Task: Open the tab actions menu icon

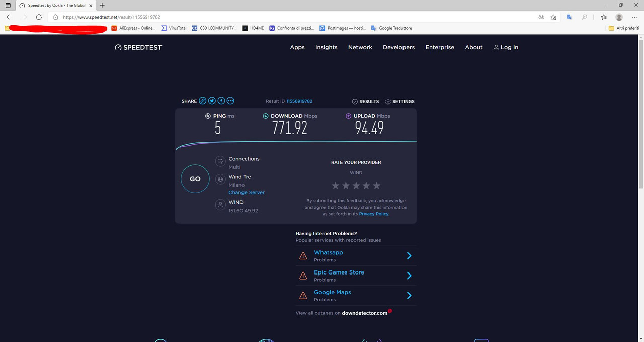Action: 8,5
